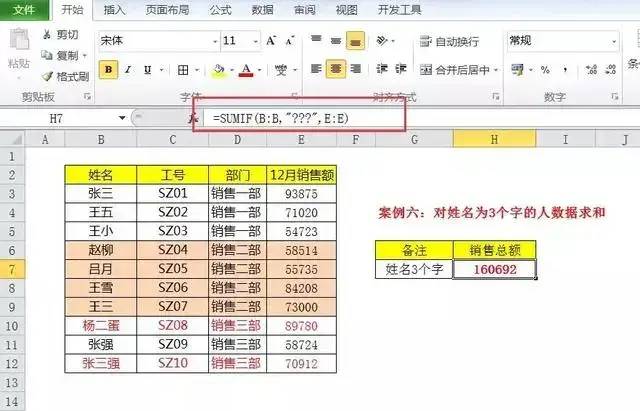Toggle Bold formatting button
The image size is (640, 411).
(x=109, y=70)
